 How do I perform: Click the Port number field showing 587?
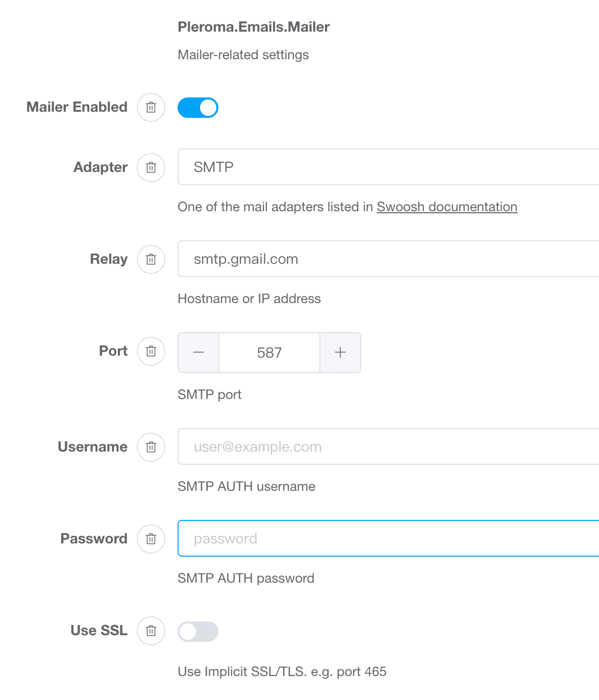[269, 353]
